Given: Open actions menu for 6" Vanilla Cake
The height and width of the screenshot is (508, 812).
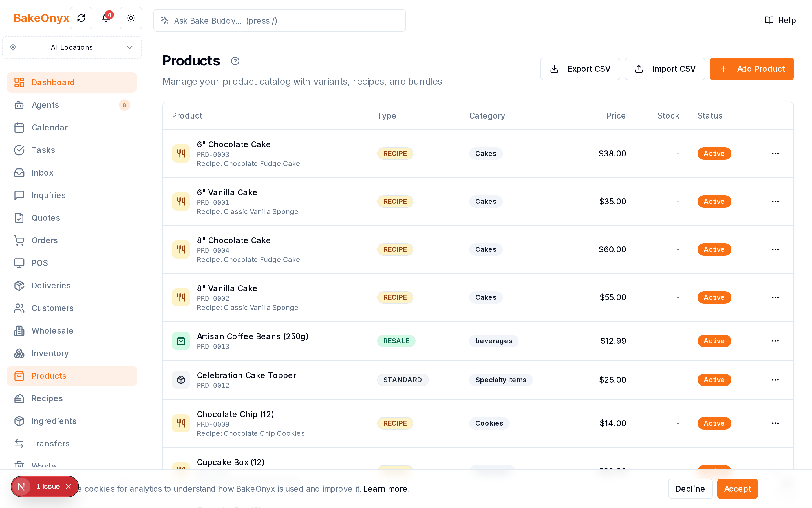Looking at the screenshot, I should (775, 202).
